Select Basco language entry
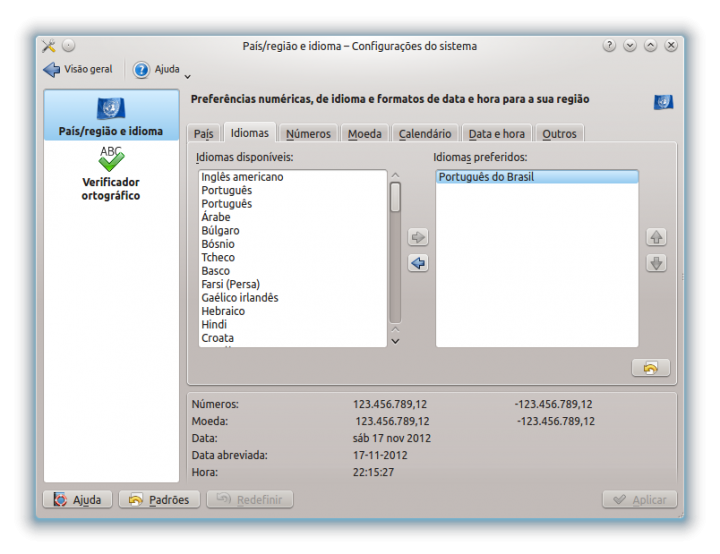 tap(293, 271)
